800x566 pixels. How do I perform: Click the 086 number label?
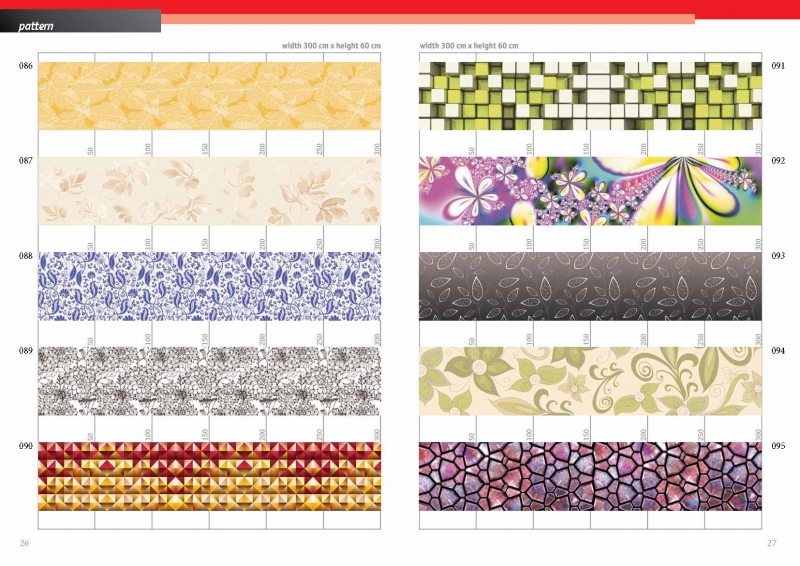tap(25, 65)
